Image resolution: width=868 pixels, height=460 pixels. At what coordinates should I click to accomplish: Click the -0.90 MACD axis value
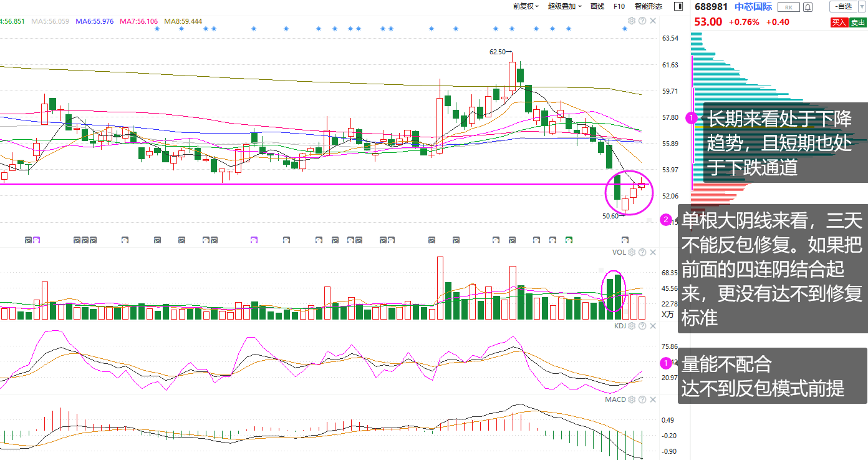point(668,451)
